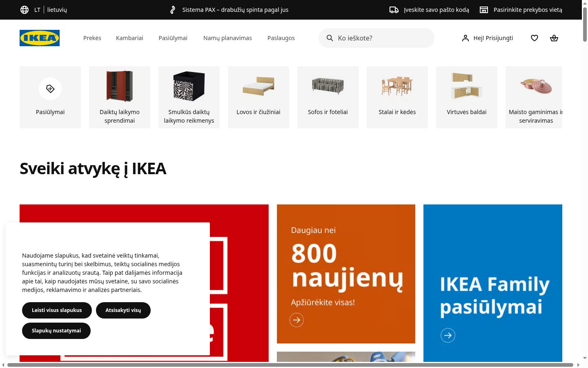Click the IKEA logo
The image size is (588, 368).
[x=40, y=38]
